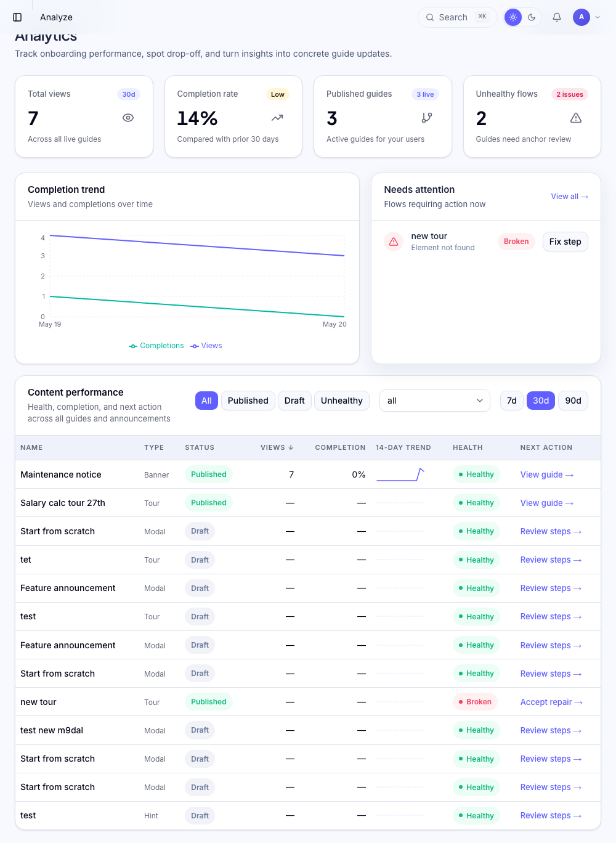Click the Name column header
The width and height of the screenshot is (616, 843).
[31, 447]
